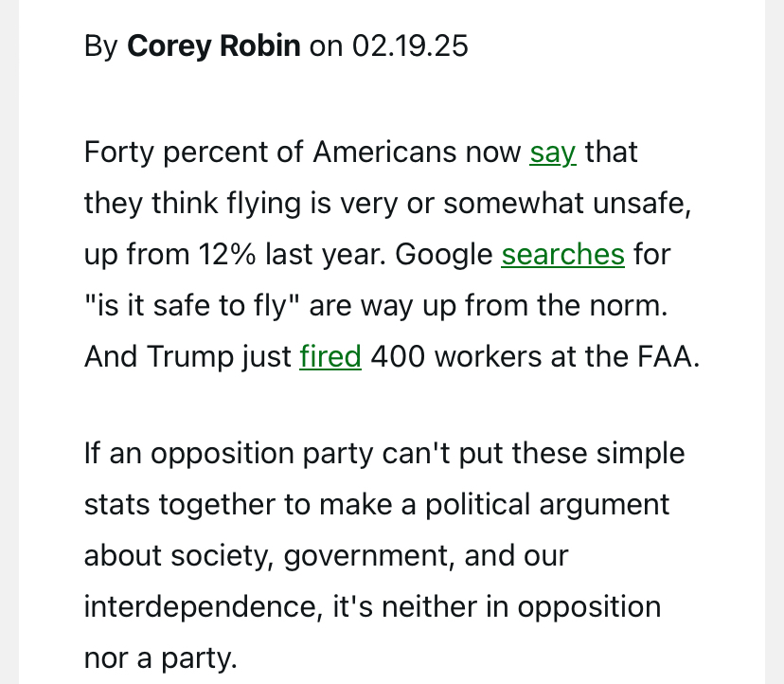Screen dimensions: 784x684
Task: Open the "fired" link about the FAA
Action: (330, 356)
